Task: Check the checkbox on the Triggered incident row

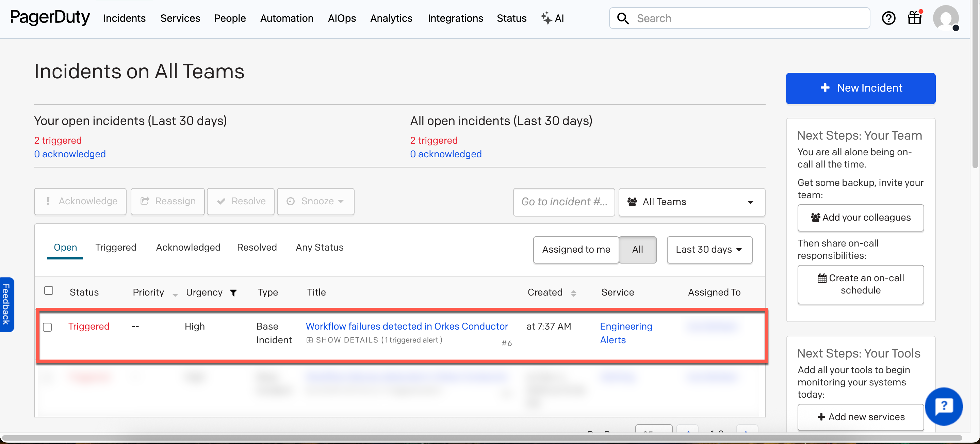Action: coord(48,327)
